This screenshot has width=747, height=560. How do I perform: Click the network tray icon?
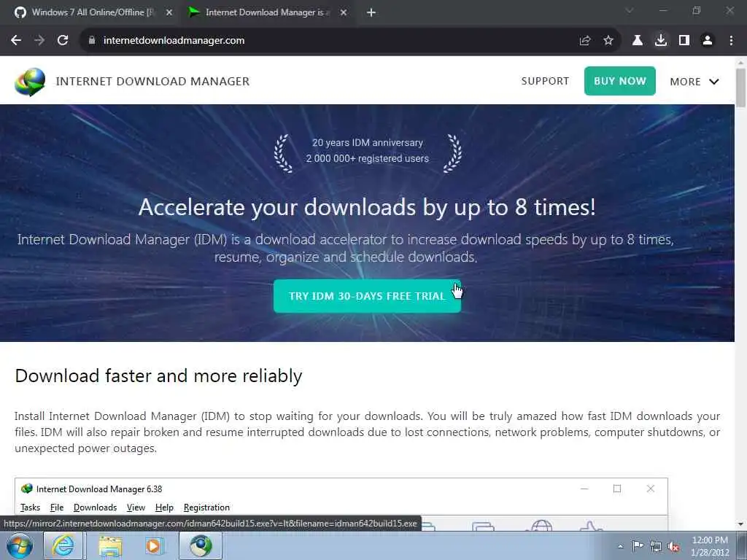pos(656,547)
